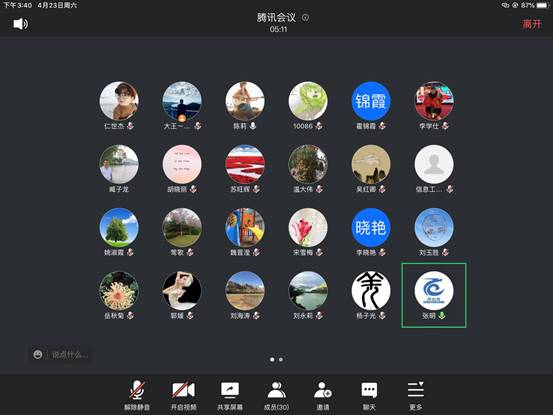This screenshot has width=553, height=415.
Task: Tap the 杨子光 calligraphy avatar
Action: pos(371,291)
